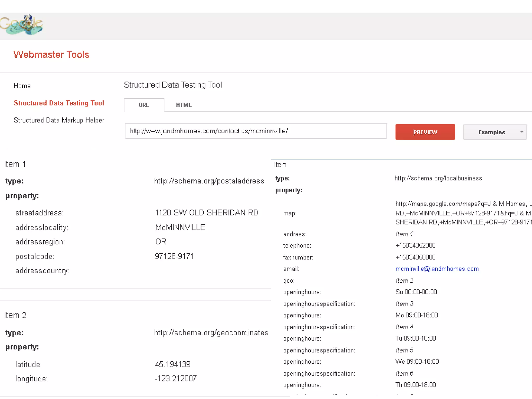Click the Structured Data Testing Tool page title
The height and width of the screenshot is (399, 532).
tap(173, 85)
